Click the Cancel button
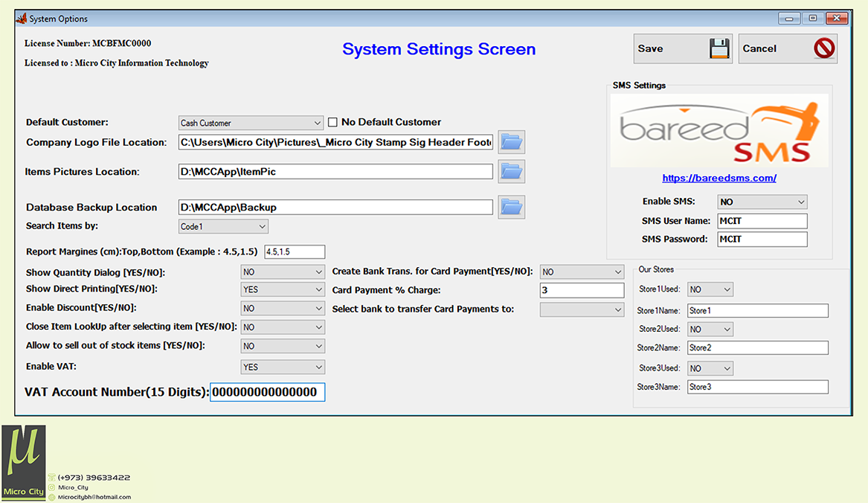The width and height of the screenshot is (868, 503). pos(788,49)
